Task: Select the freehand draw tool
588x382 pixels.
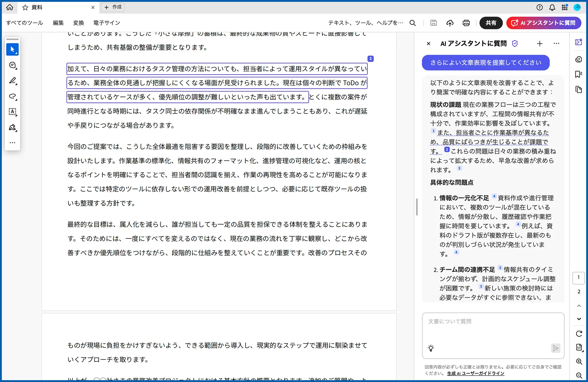Action: point(12,96)
